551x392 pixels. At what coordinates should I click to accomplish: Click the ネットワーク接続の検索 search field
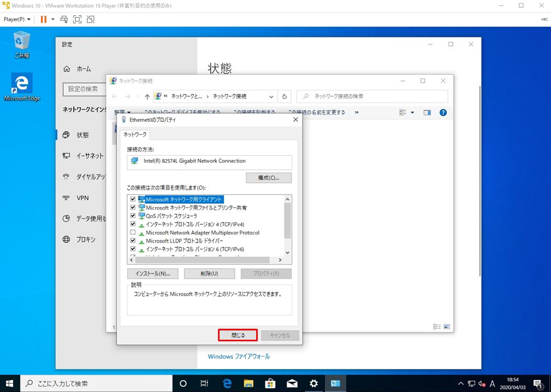point(373,97)
